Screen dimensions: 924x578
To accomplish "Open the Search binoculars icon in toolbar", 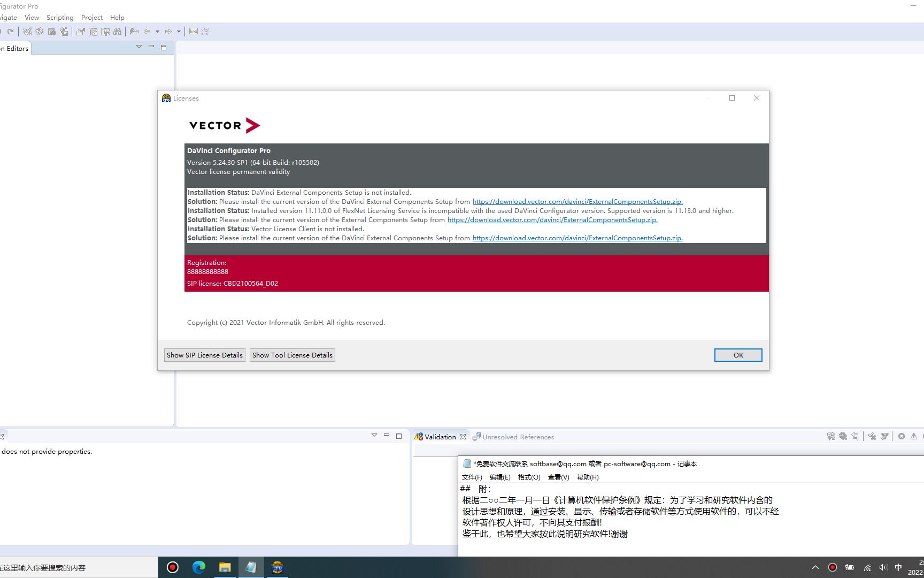I will [x=118, y=31].
